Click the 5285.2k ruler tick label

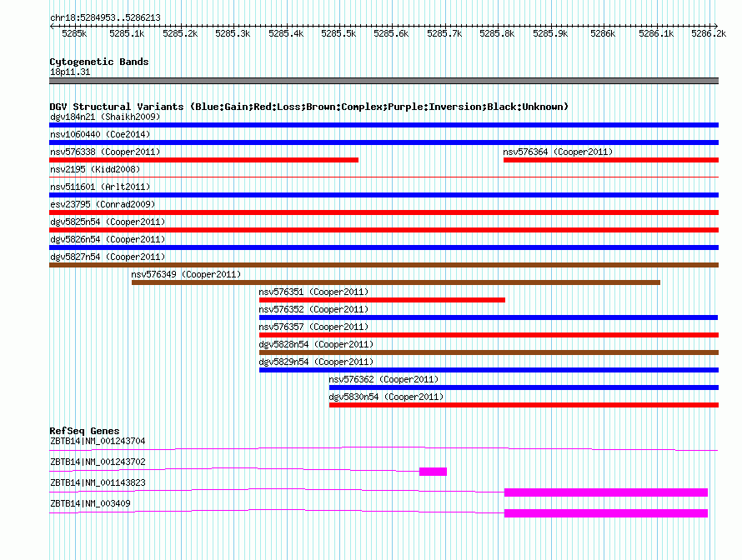click(180, 33)
